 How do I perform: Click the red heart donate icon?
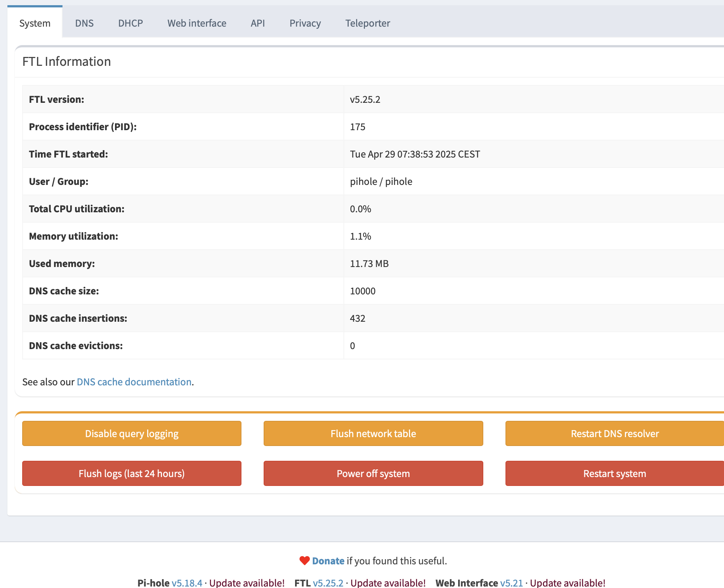[304, 561]
